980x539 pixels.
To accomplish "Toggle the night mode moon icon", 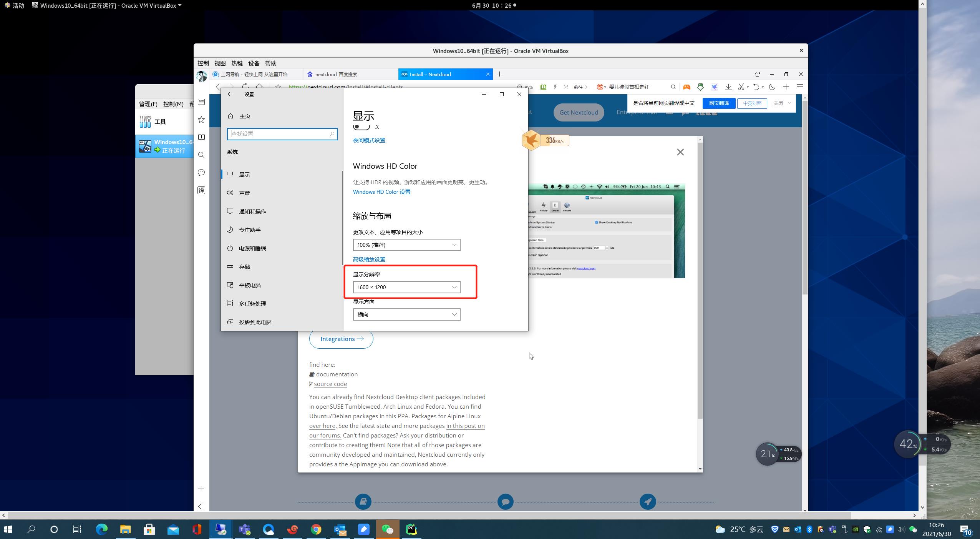I will (x=772, y=87).
